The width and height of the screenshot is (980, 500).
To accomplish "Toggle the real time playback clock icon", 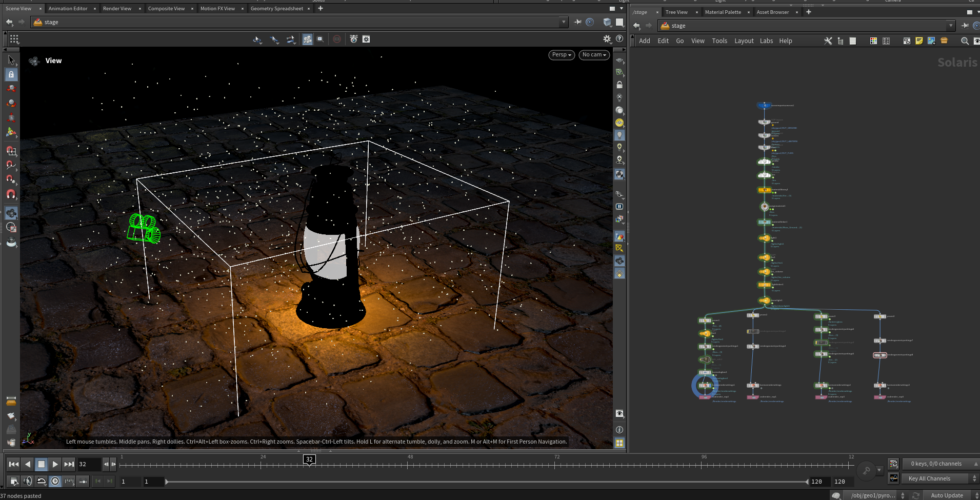I will point(55,481).
